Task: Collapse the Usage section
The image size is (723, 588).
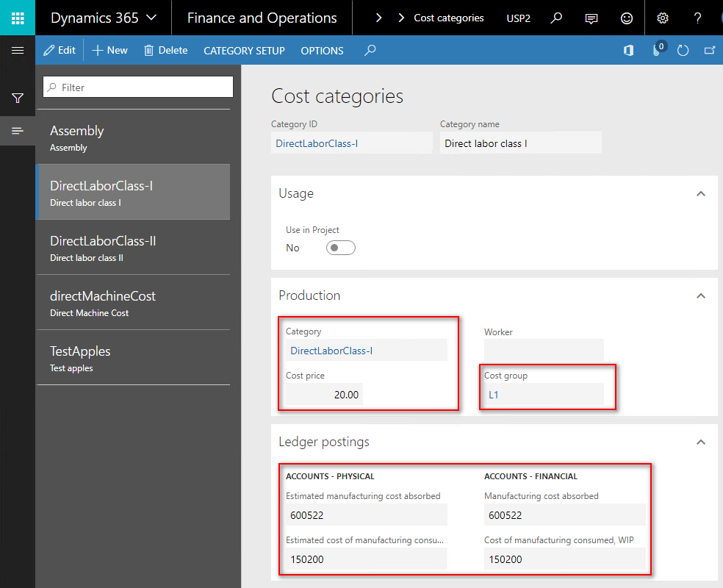Action: click(701, 194)
